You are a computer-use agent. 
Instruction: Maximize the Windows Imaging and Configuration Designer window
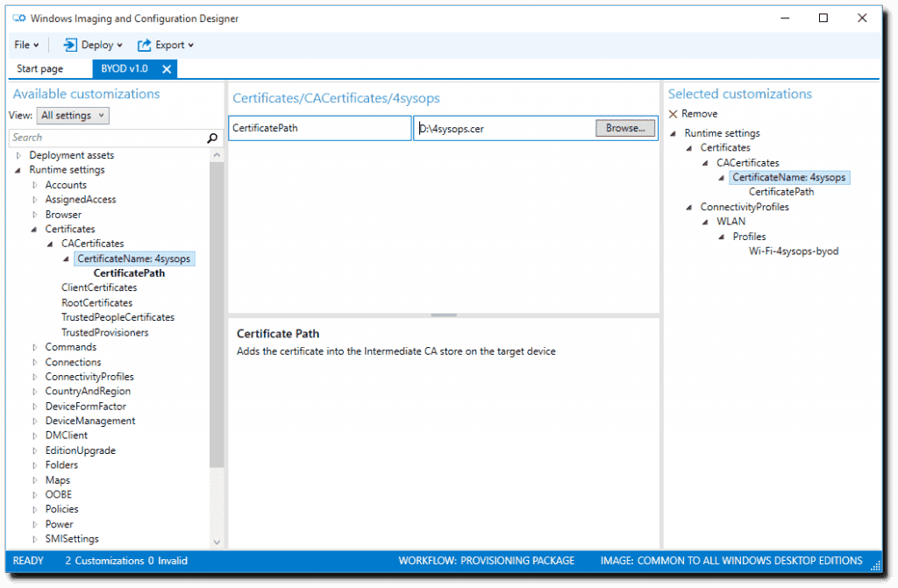coord(823,18)
